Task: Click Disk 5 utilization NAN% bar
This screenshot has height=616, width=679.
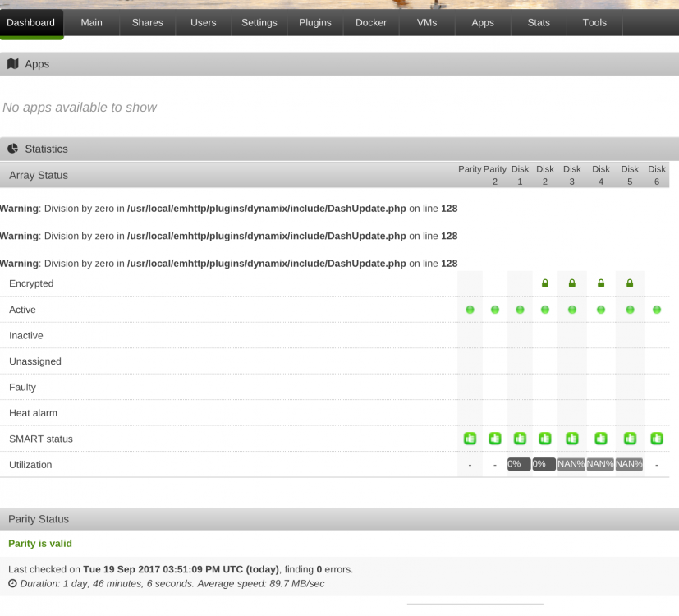Action: point(629,464)
